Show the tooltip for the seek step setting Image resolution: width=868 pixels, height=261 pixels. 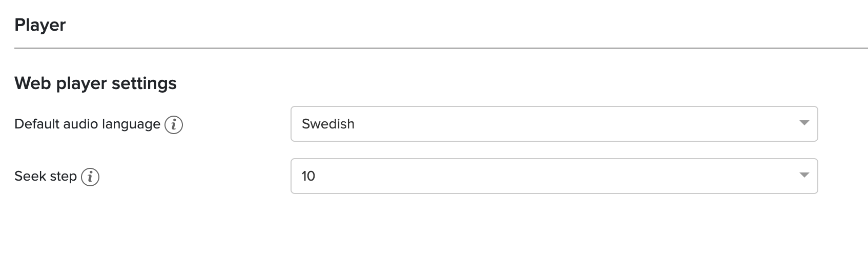(90, 177)
